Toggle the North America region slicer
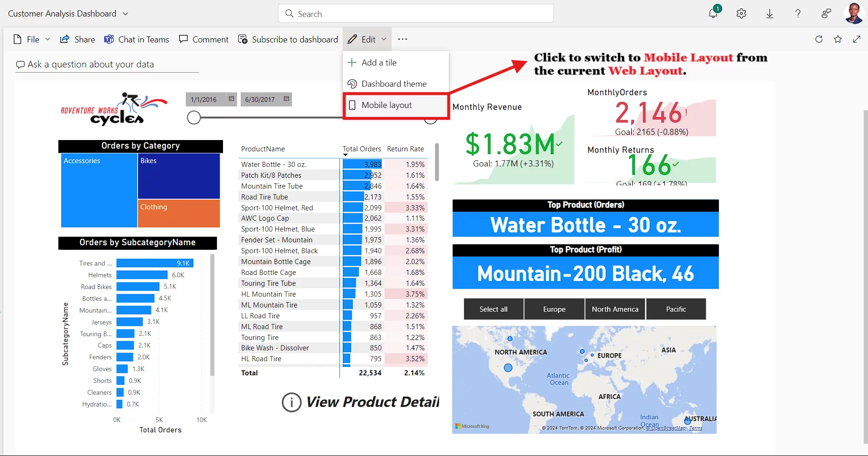This screenshot has width=868, height=456. coord(615,309)
